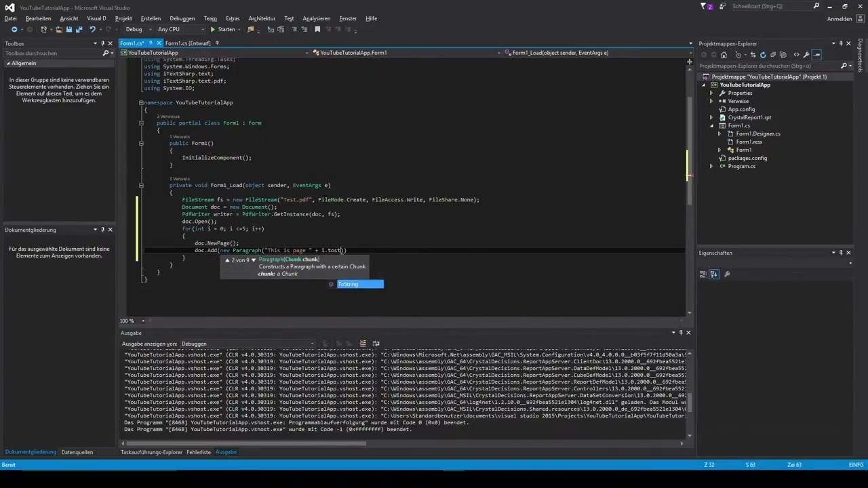This screenshot has width=868, height=488.
Task: Click Properties wrench icon in Projektmappen-Explorer
Action: click(806, 55)
